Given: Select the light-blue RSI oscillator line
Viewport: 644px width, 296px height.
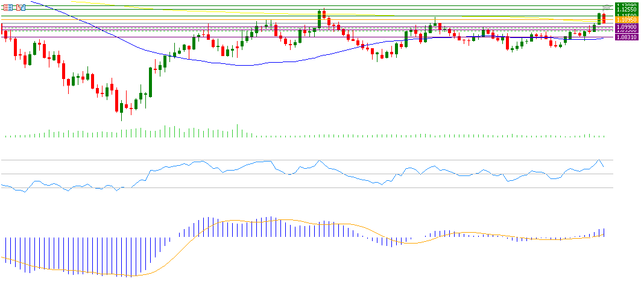Looking at the screenshot, I should [181, 165].
